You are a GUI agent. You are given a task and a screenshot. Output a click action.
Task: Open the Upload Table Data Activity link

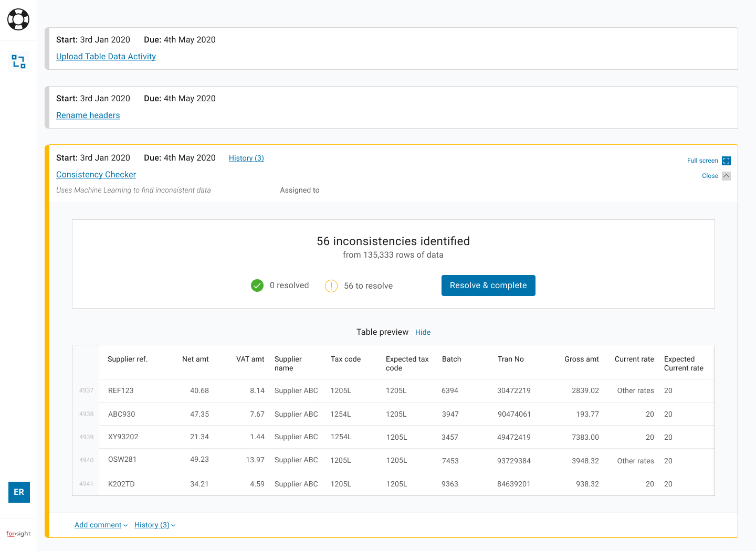[x=106, y=57]
